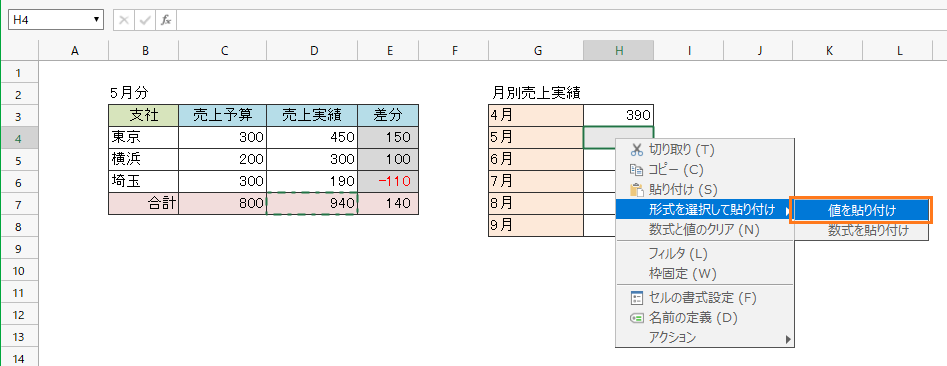Click the red -110 cell
This screenshot has width=947, height=366.
388,181
